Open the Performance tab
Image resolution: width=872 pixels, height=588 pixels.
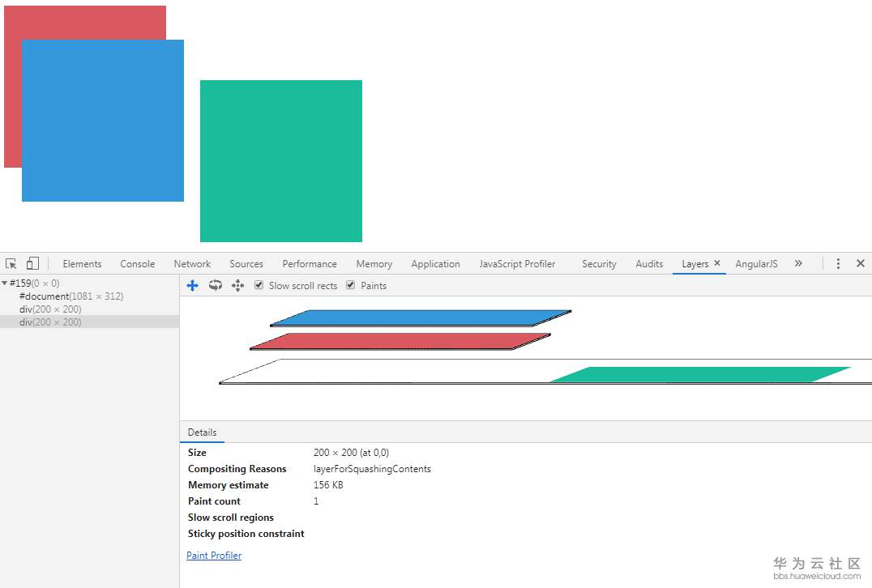click(x=310, y=264)
